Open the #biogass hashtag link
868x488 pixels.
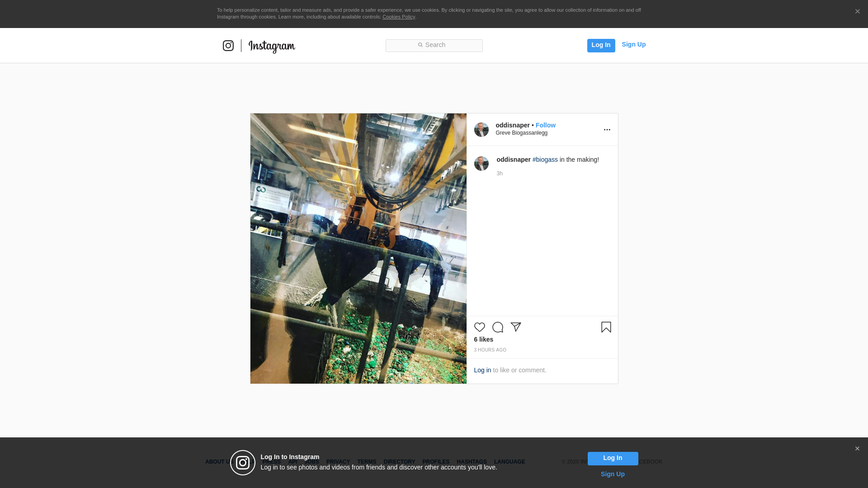click(x=545, y=160)
